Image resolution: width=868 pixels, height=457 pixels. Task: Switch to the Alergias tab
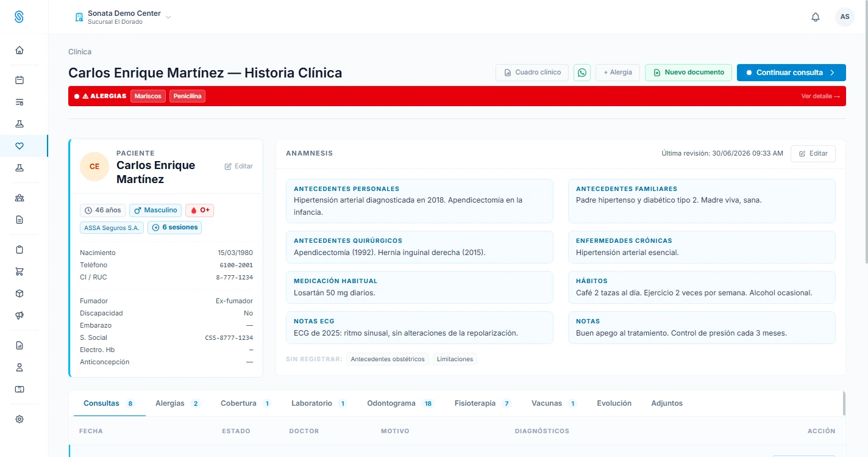177,403
